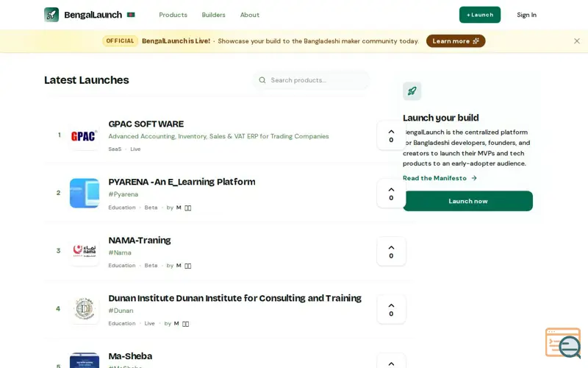
Task: Click the BengalLaunch rocket logo icon
Action: point(51,15)
